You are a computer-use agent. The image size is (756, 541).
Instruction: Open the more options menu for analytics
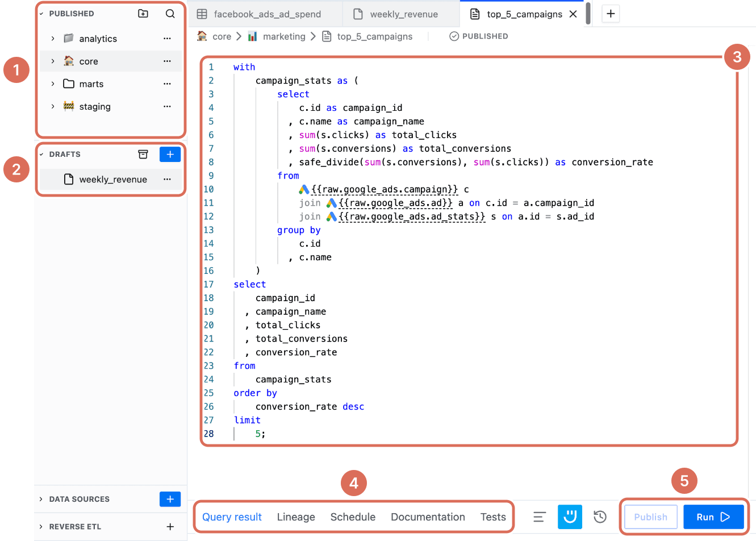point(167,39)
